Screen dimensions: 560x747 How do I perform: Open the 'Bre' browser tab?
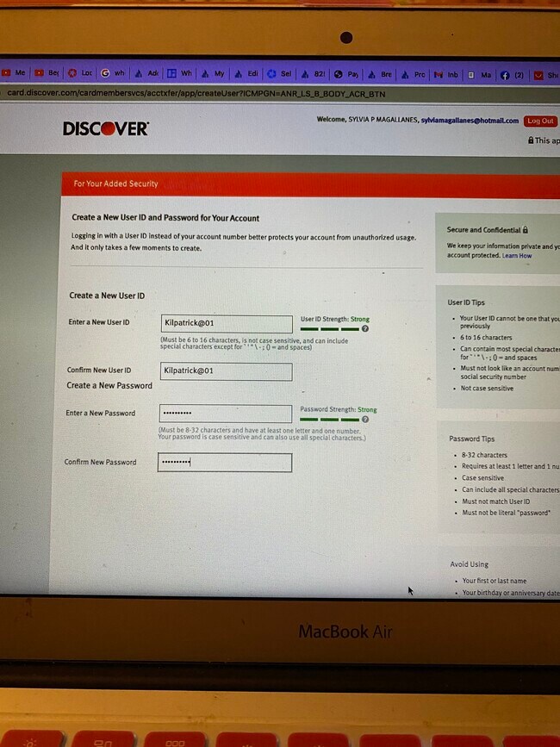380,74
